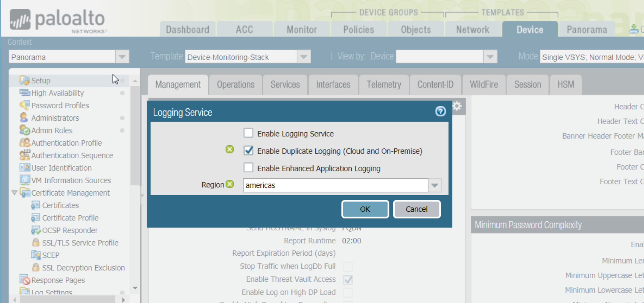The height and width of the screenshot is (303, 644).
Task: Open VM Information Sources
Action: [71, 180]
